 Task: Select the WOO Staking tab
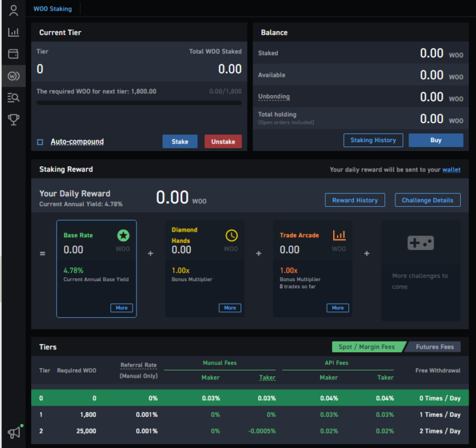(53, 9)
